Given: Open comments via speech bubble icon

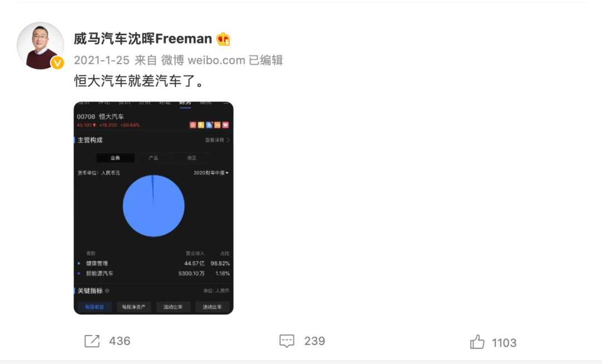Looking at the screenshot, I should 287,341.
